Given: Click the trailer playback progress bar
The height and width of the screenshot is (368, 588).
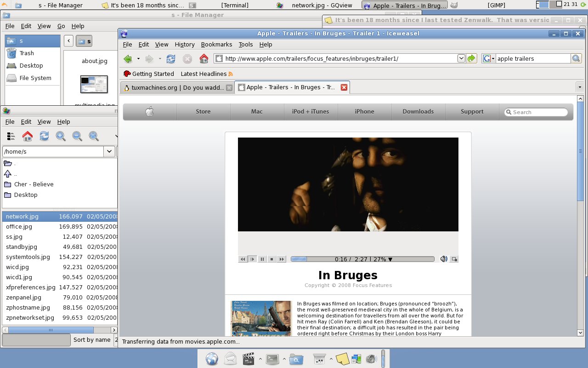Looking at the screenshot, I should [362, 259].
